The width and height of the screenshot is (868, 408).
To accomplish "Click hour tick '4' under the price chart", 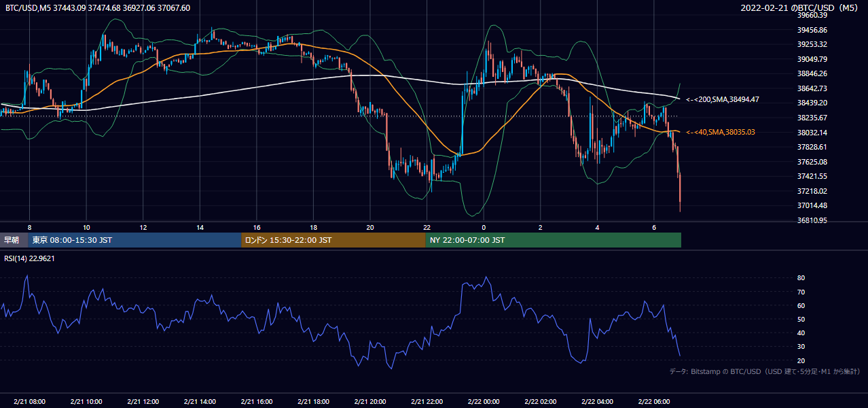I will coord(597,227).
